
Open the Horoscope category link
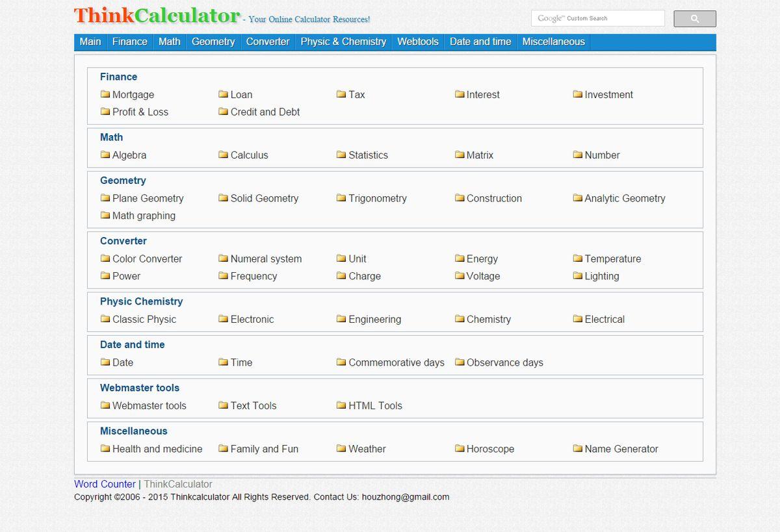coord(490,449)
